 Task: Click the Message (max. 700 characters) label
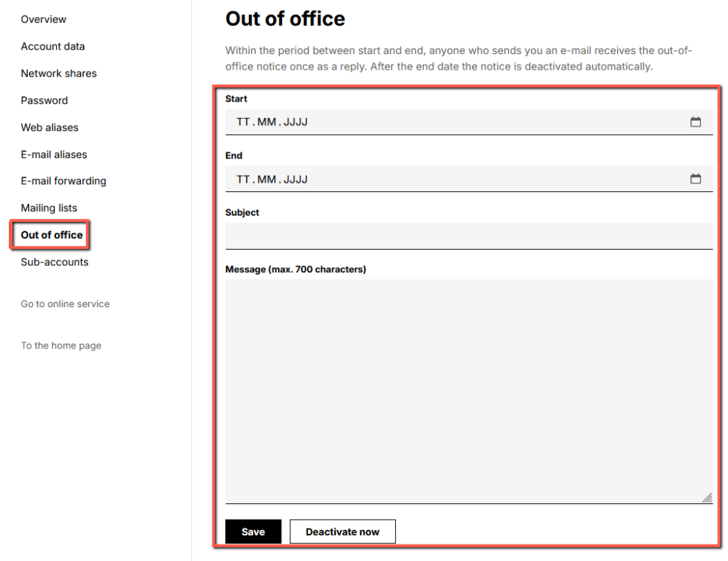[295, 269]
